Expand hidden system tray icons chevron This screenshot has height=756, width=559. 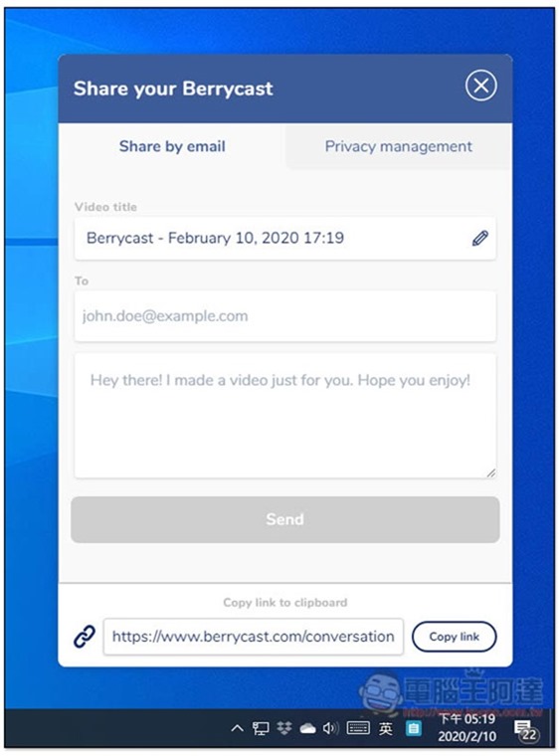point(237,728)
